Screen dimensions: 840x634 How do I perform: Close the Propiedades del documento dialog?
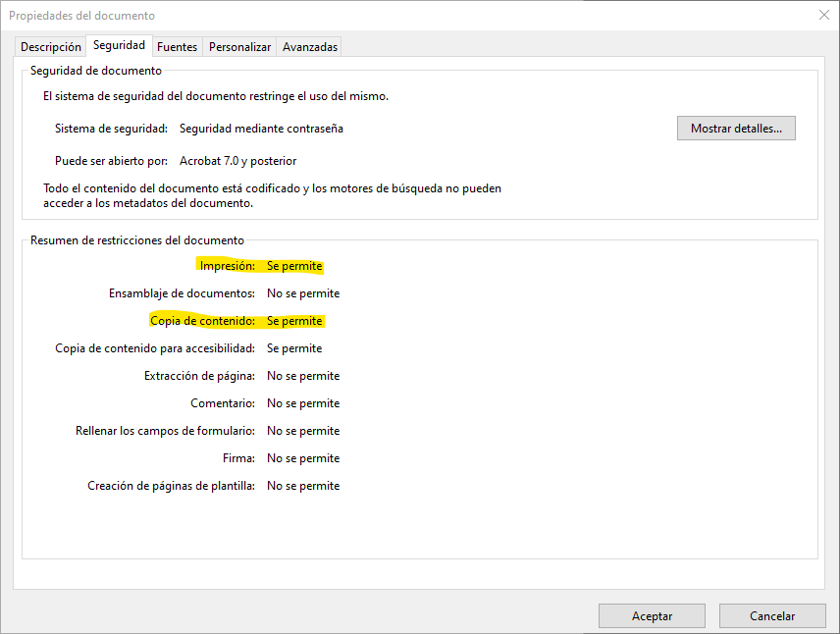(822, 15)
